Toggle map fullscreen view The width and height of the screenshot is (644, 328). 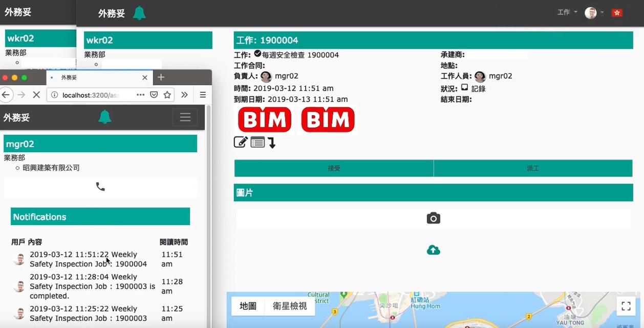pyautogui.click(x=626, y=306)
